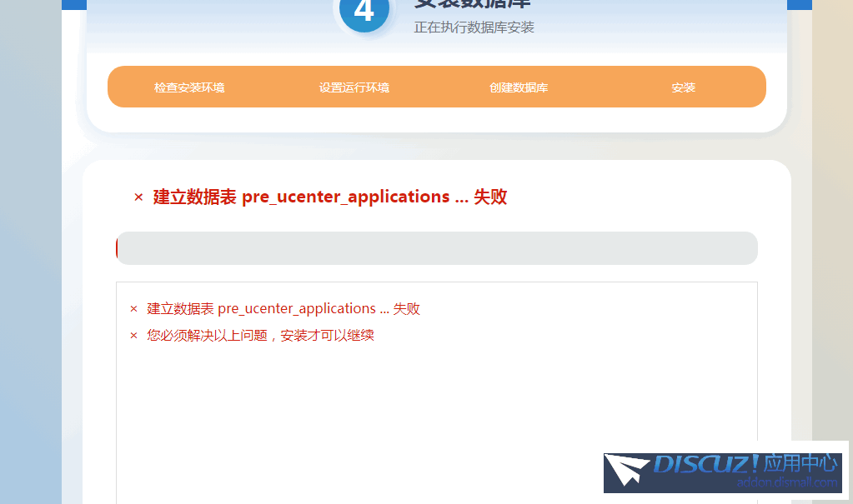Image resolution: width=853 pixels, height=504 pixels.
Task: Click the white paper plane Discuz logo
Action: pyautogui.click(x=627, y=470)
